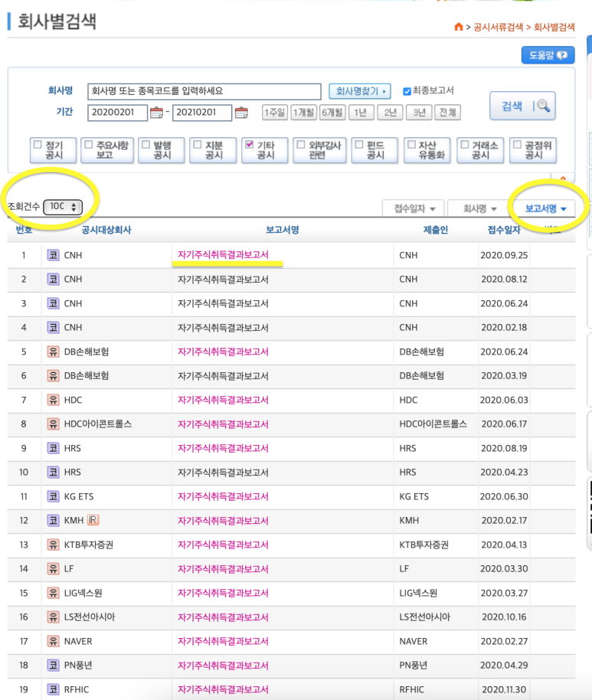Enable the 거래소공시 checkbox
592x700 pixels.
(465, 145)
